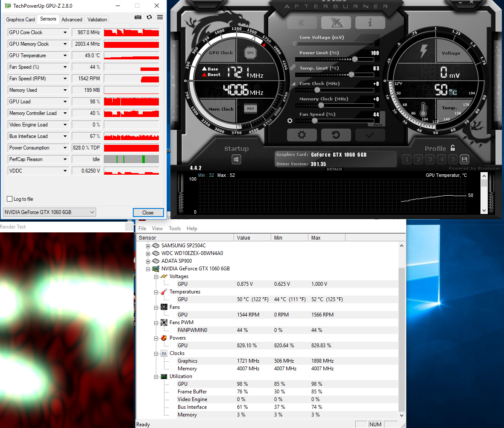Open Afterburner information i button

(370, 23)
